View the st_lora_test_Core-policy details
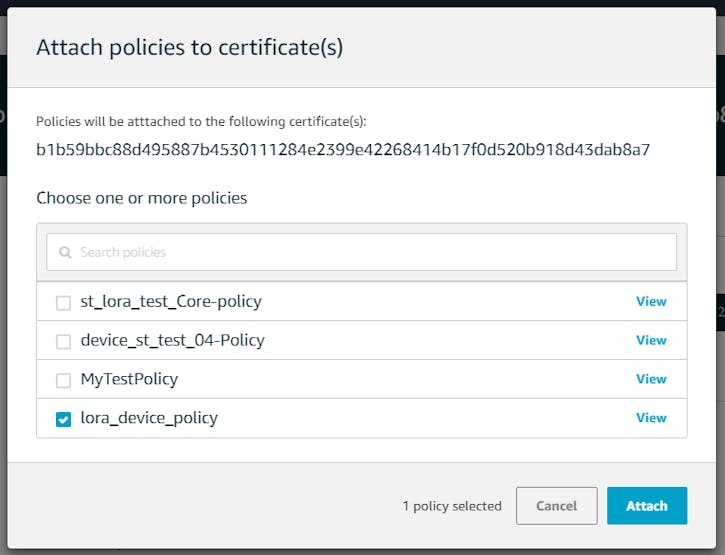Image resolution: width=725 pixels, height=555 pixels. click(x=651, y=302)
